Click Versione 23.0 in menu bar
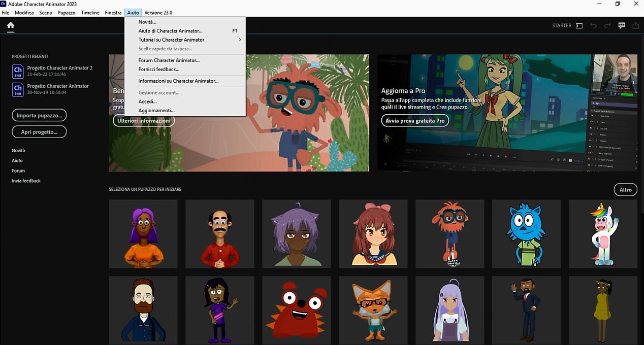Image resolution: width=644 pixels, height=345 pixels. tap(158, 13)
